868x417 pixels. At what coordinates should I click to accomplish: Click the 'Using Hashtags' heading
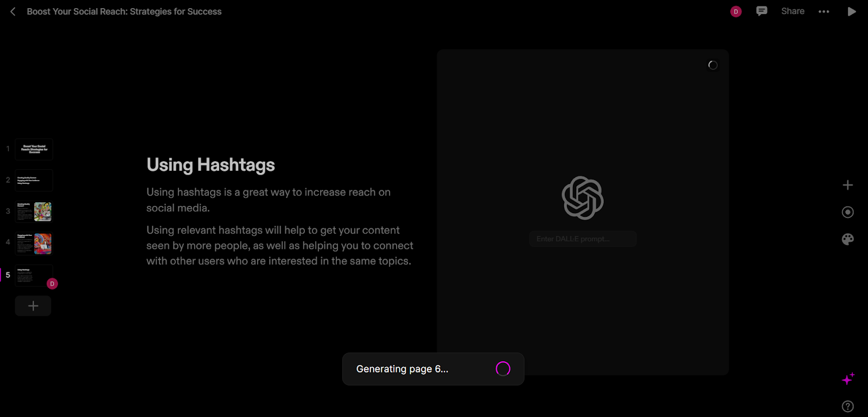pyautogui.click(x=210, y=165)
